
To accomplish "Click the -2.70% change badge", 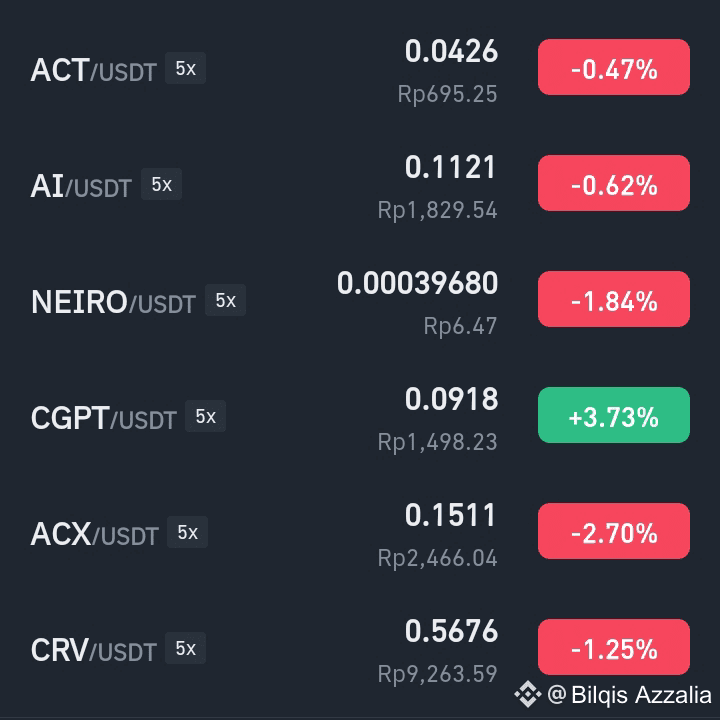I will point(613,531).
